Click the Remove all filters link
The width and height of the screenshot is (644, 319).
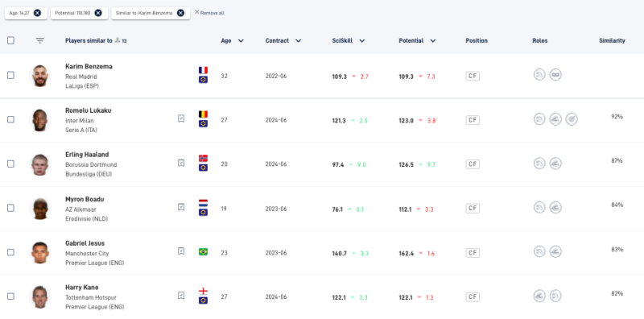click(209, 13)
